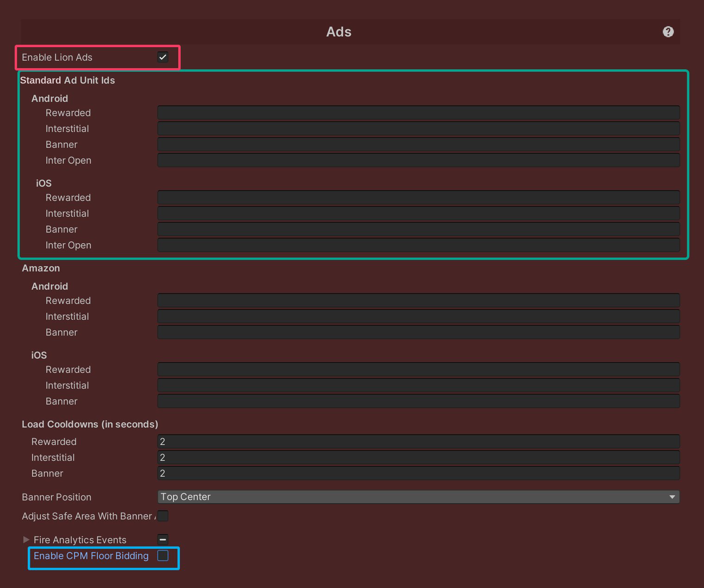Uncheck the Enable Lion Ads checkbox
The width and height of the screenshot is (704, 588).
(x=163, y=57)
